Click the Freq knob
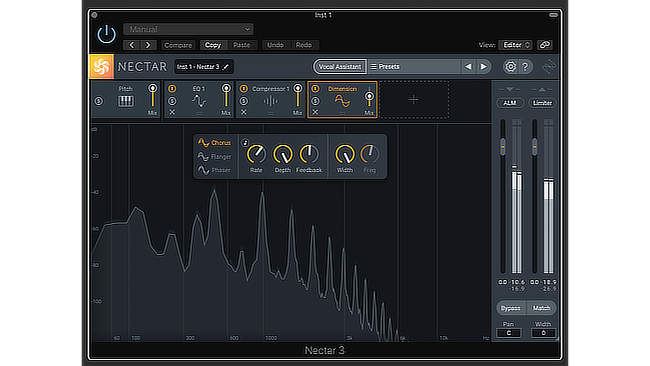The image size is (650, 366). (369, 154)
